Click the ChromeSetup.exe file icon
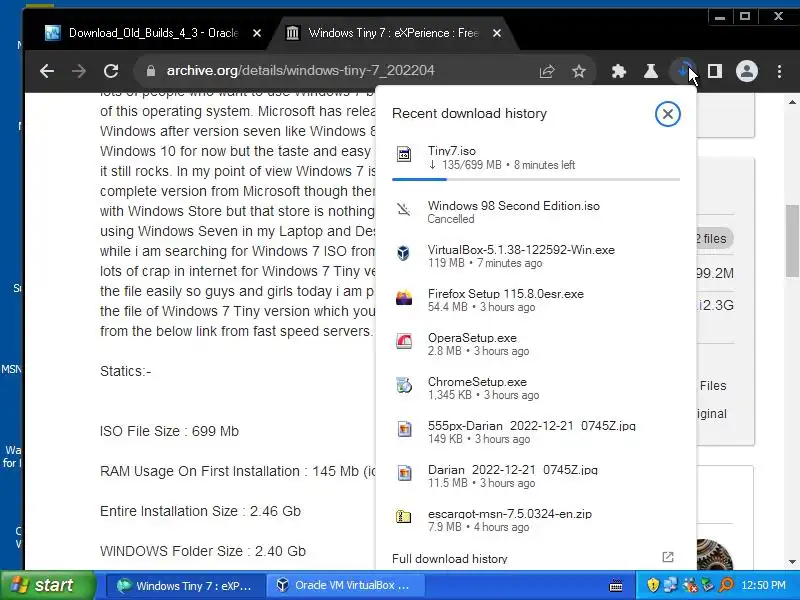The height and width of the screenshot is (600, 800). pyautogui.click(x=404, y=385)
